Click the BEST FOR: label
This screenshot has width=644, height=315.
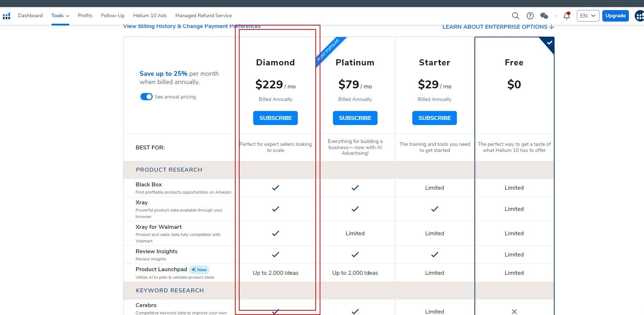(150, 148)
